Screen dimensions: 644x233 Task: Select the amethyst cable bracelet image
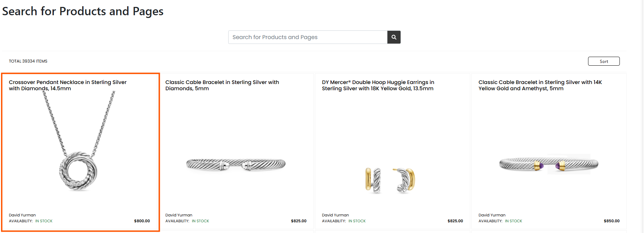click(x=548, y=164)
